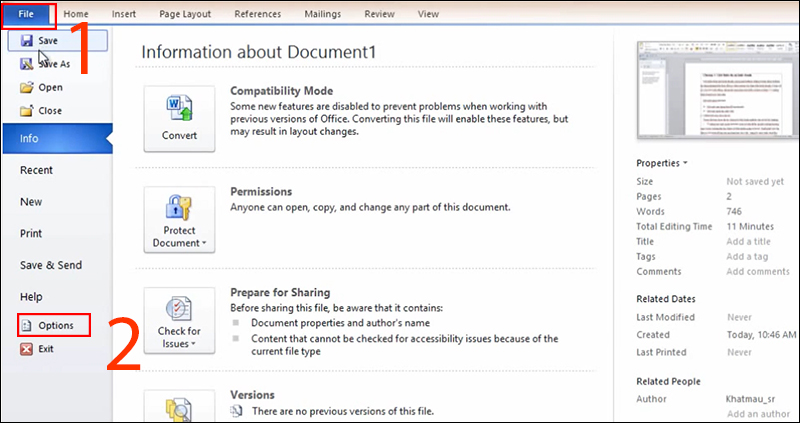
Task: Expand the Properties dropdown arrow
Action: (686, 163)
